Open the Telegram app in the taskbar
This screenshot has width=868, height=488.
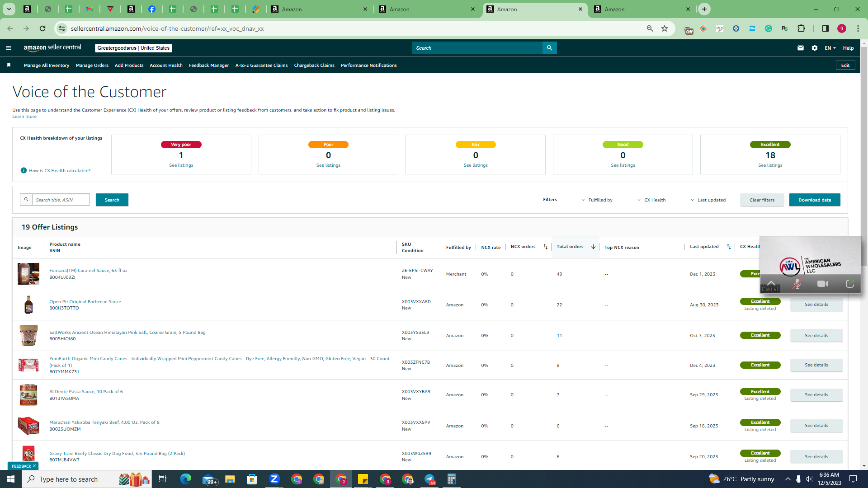(429, 479)
